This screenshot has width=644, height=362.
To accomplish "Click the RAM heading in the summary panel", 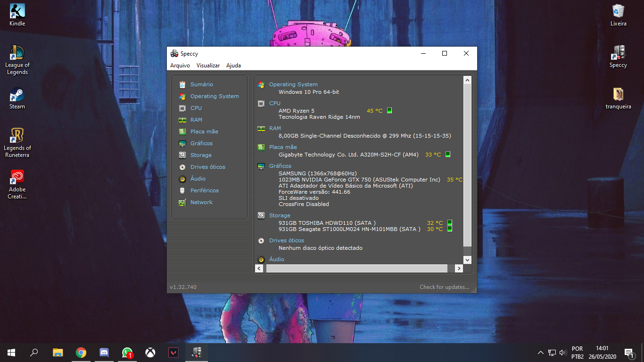I will click(x=275, y=128).
